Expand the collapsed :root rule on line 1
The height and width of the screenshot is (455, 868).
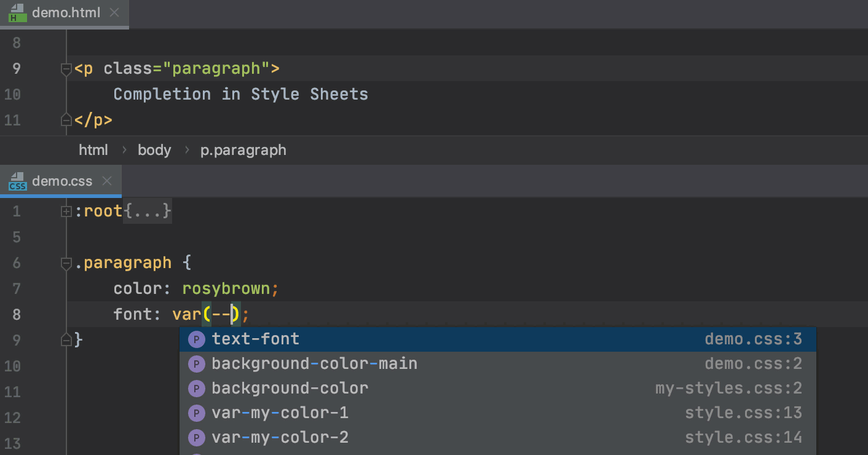(x=65, y=211)
